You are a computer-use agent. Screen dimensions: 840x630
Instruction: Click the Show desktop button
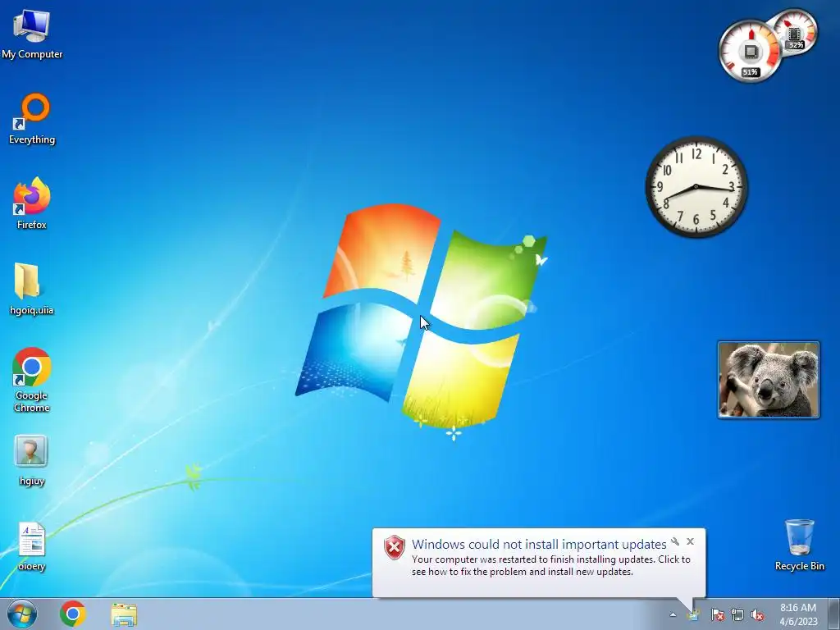tap(834, 614)
